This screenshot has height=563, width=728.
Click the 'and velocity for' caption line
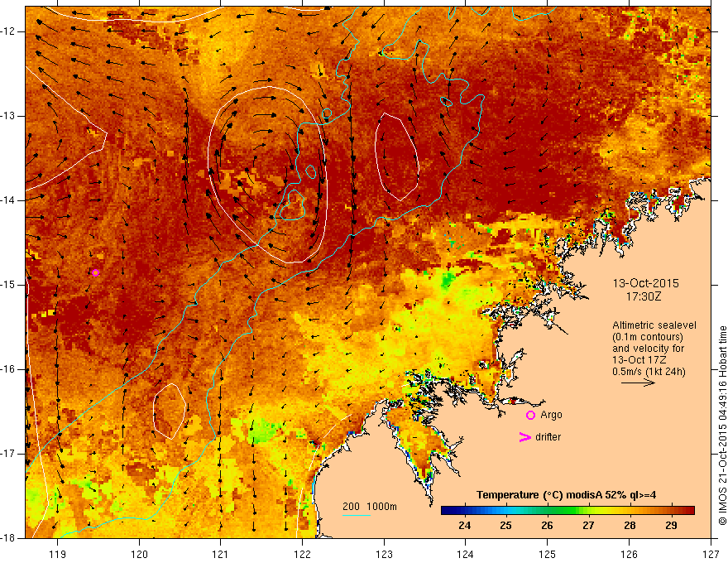click(x=648, y=349)
